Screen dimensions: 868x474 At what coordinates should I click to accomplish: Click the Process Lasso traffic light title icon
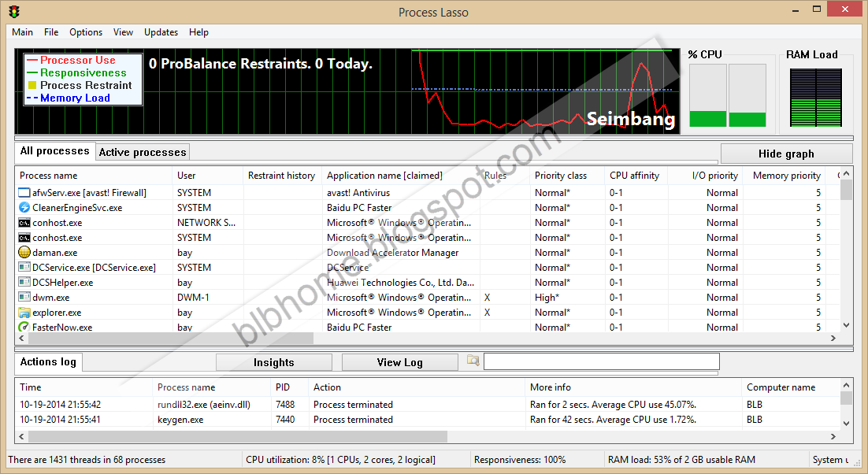click(x=14, y=11)
